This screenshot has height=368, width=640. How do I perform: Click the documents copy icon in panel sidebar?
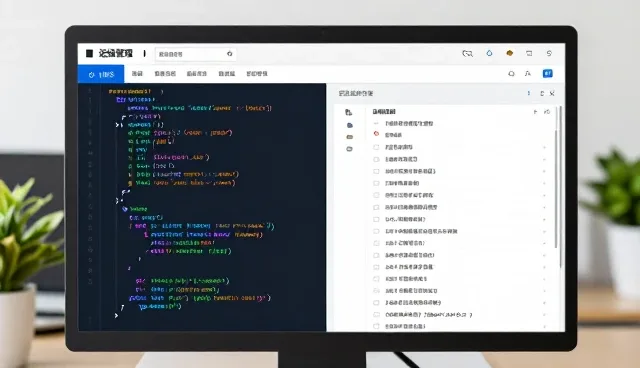pyautogui.click(x=349, y=112)
